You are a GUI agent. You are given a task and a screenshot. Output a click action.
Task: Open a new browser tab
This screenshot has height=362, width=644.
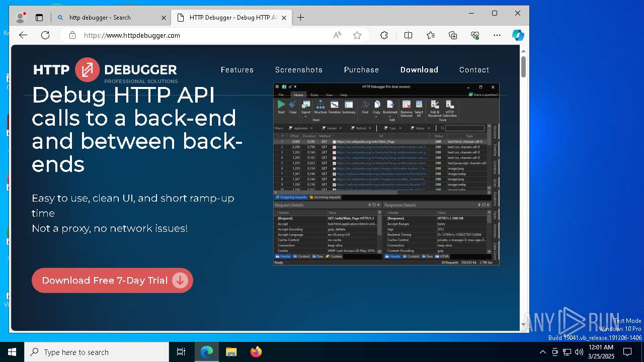click(300, 18)
